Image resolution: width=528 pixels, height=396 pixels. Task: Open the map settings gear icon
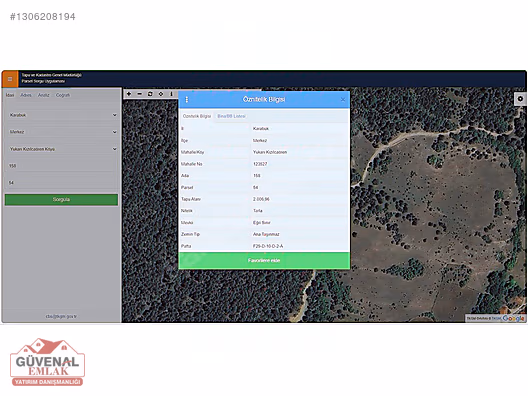pos(520,99)
